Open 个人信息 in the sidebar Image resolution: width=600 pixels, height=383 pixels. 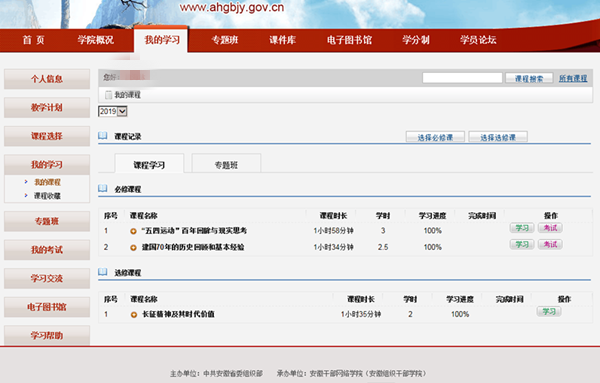[x=47, y=79]
